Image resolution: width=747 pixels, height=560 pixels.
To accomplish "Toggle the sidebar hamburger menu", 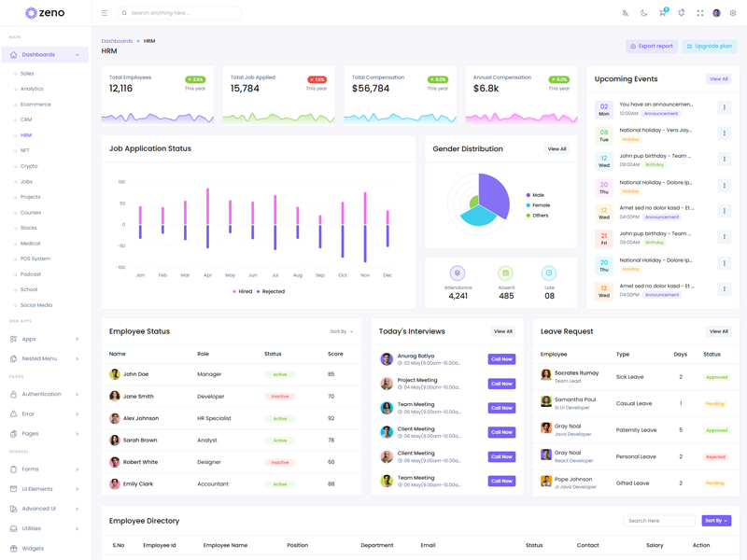I will 105,13.
